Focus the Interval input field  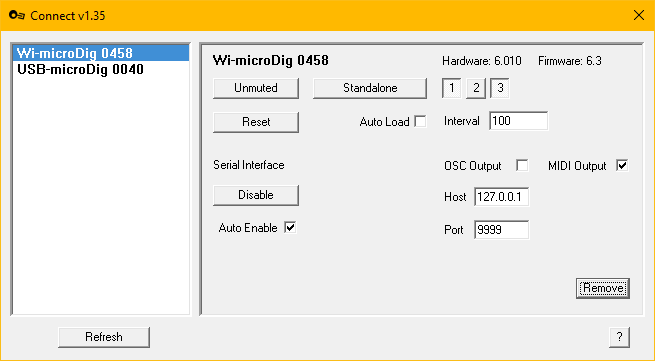pyautogui.click(x=518, y=121)
